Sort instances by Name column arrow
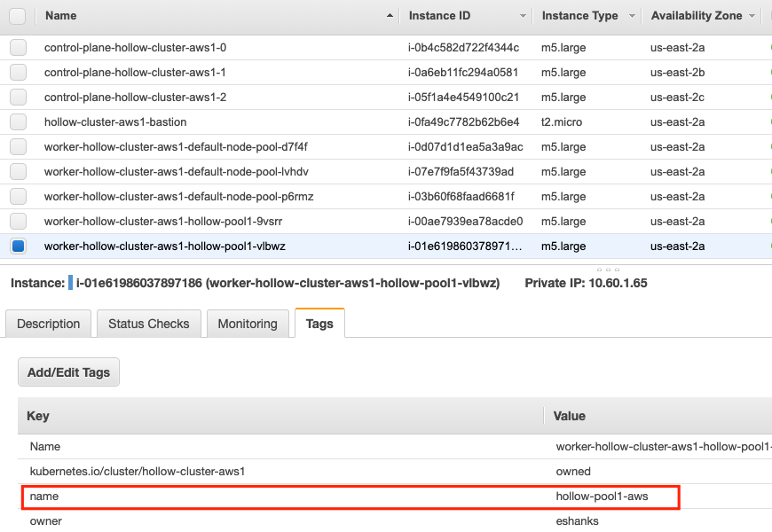 pos(390,16)
